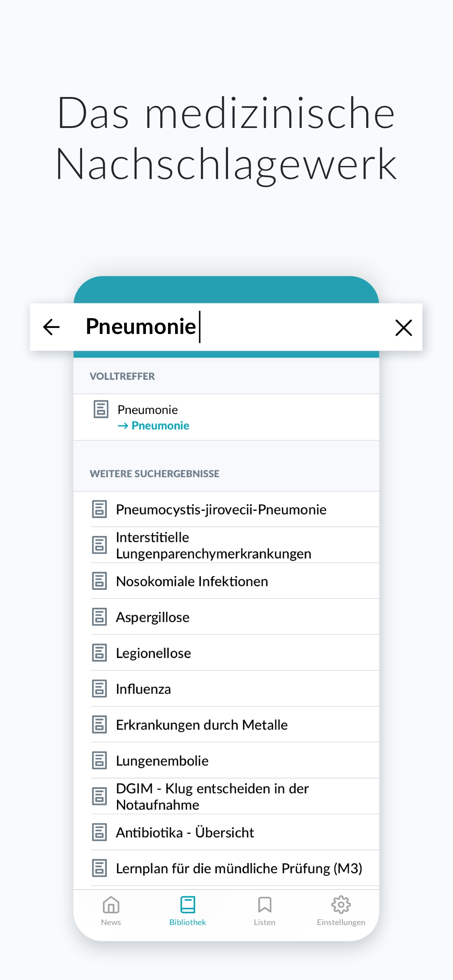Open the Pneumonie Volltreffer result
Image resolution: width=453 pixels, height=980 pixels.
point(148,409)
